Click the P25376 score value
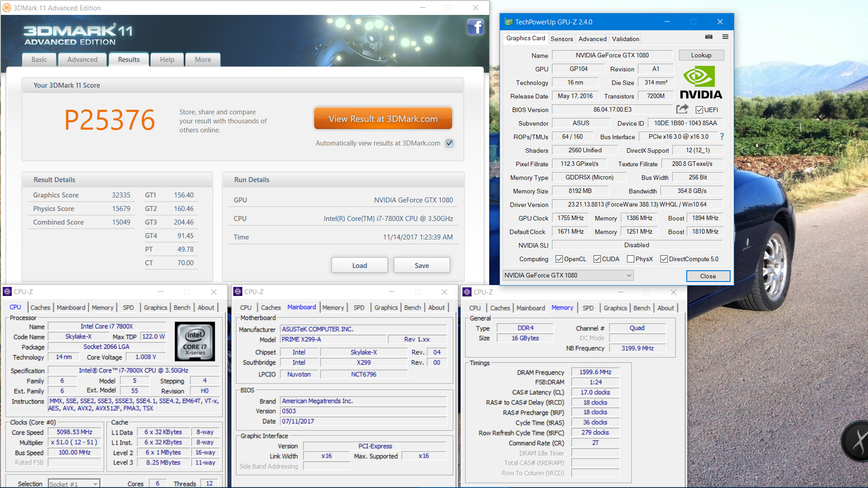Screen dimensions: 868x488 point(109,120)
